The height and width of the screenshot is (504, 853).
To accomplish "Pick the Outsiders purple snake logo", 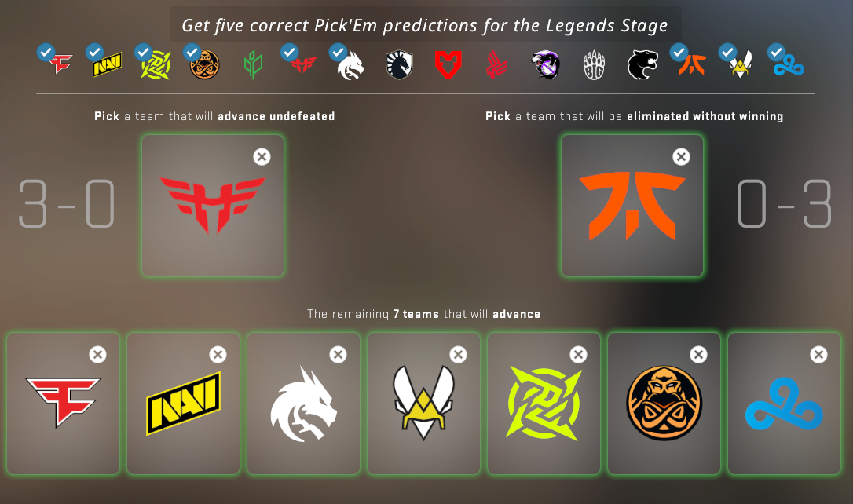I will [546, 64].
